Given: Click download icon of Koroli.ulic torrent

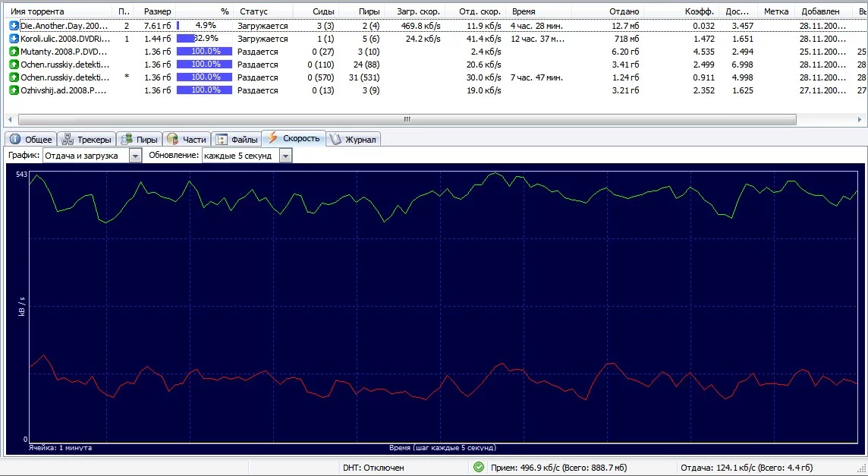Looking at the screenshot, I should [14, 39].
